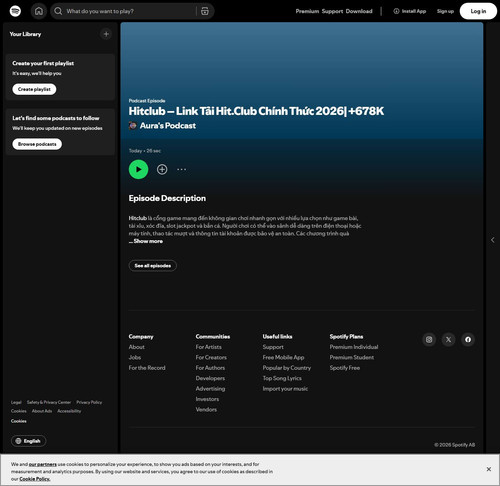Image resolution: width=500 pixels, height=486 pixels.
Task: Open the Jobs footer link
Action: (135, 357)
